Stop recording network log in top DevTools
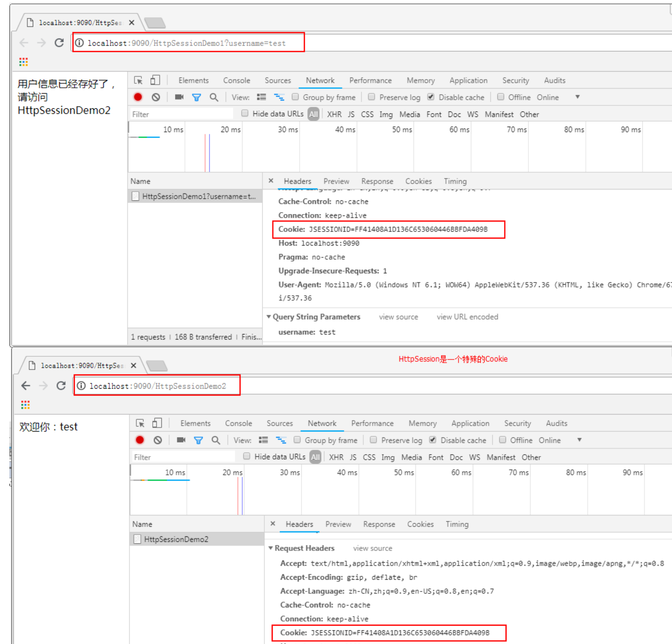The width and height of the screenshot is (672, 644). coord(138,97)
